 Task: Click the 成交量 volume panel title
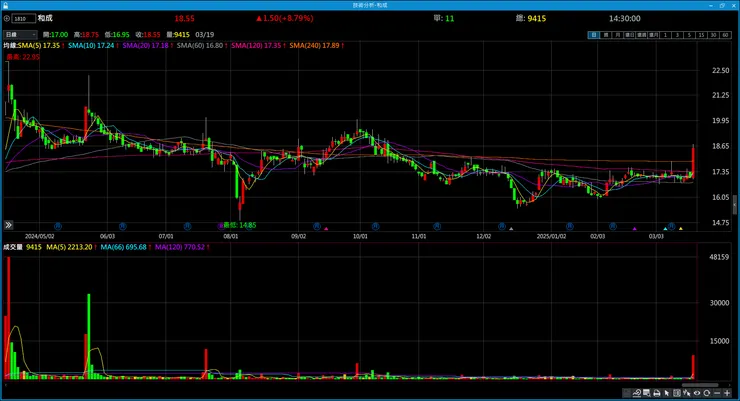(13, 247)
